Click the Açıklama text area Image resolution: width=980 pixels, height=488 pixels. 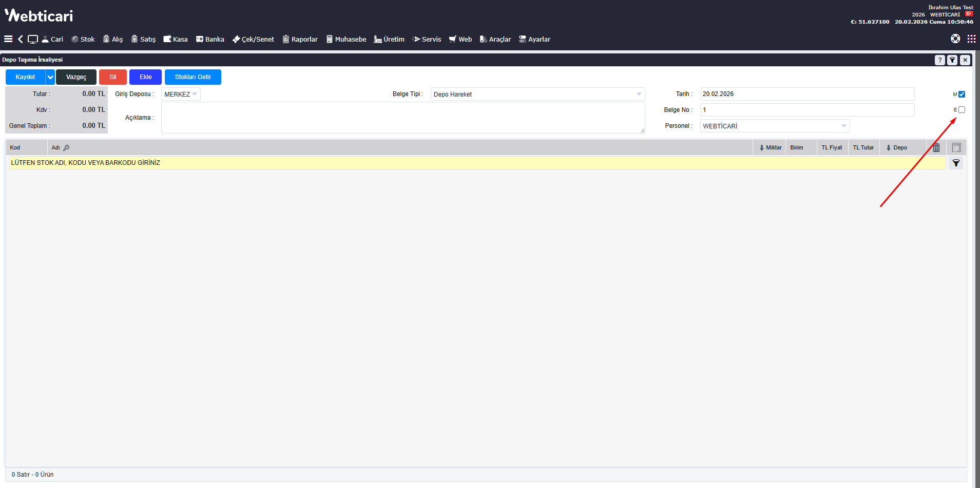click(402, 118)
